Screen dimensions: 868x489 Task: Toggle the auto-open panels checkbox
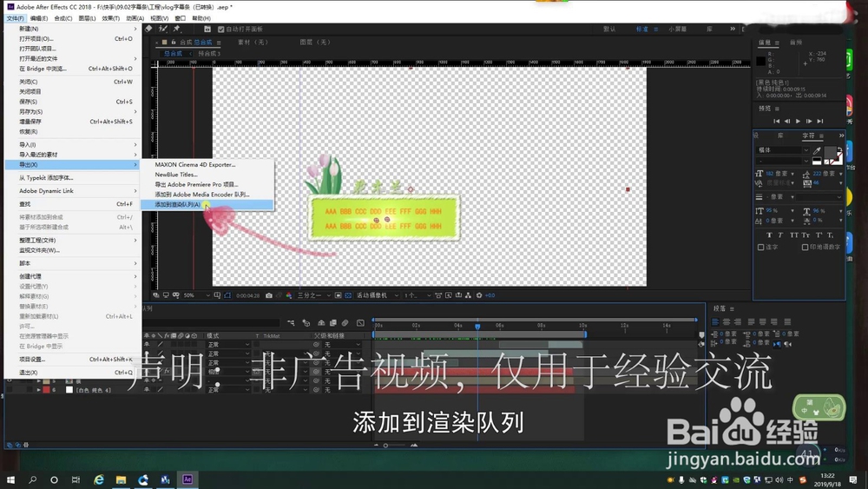pyautogui.click(x=220, y=30)
